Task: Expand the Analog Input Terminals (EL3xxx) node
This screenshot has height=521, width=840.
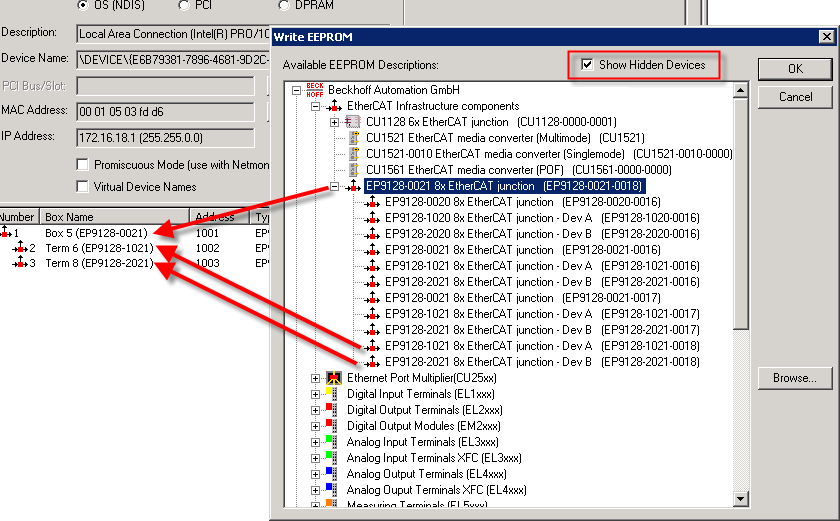Action: (316, 443)
